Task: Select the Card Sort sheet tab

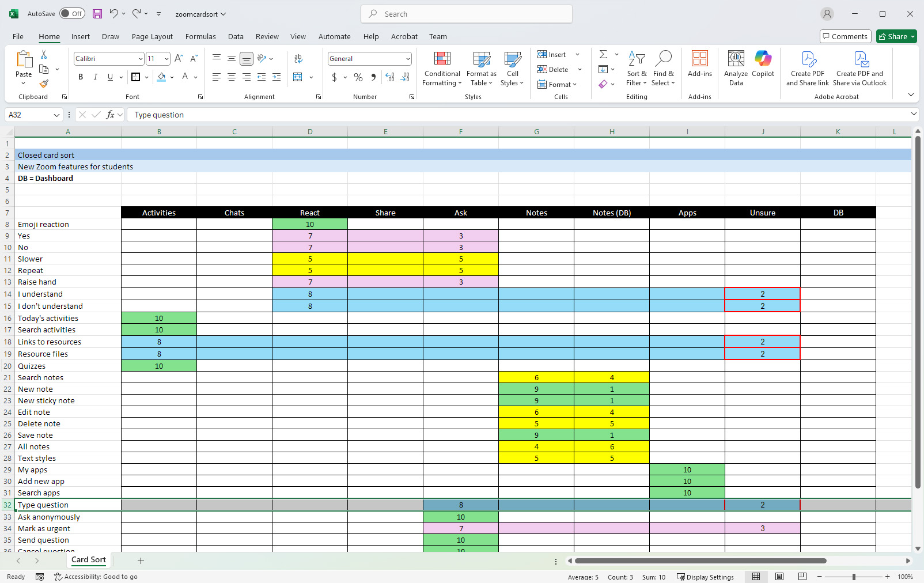Action: 89,560
